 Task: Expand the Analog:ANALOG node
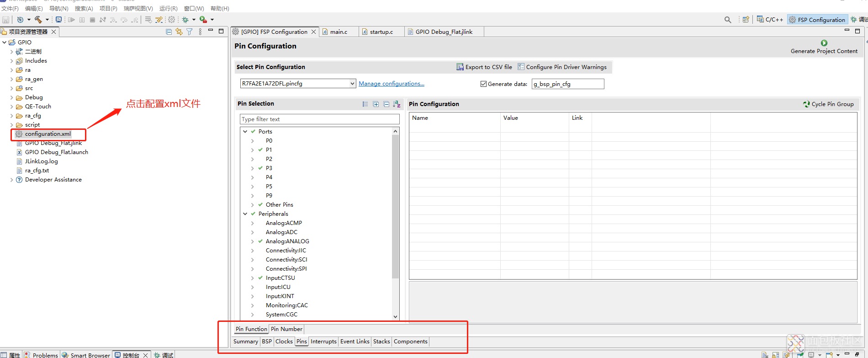tap(252, 241)
